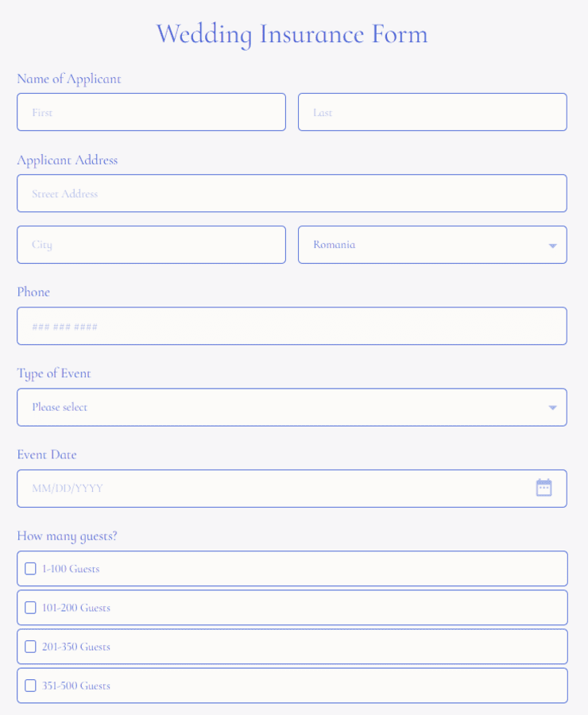Tick the 101-200 Guests option
Screen dimensions: 588x715
[30, 608]
